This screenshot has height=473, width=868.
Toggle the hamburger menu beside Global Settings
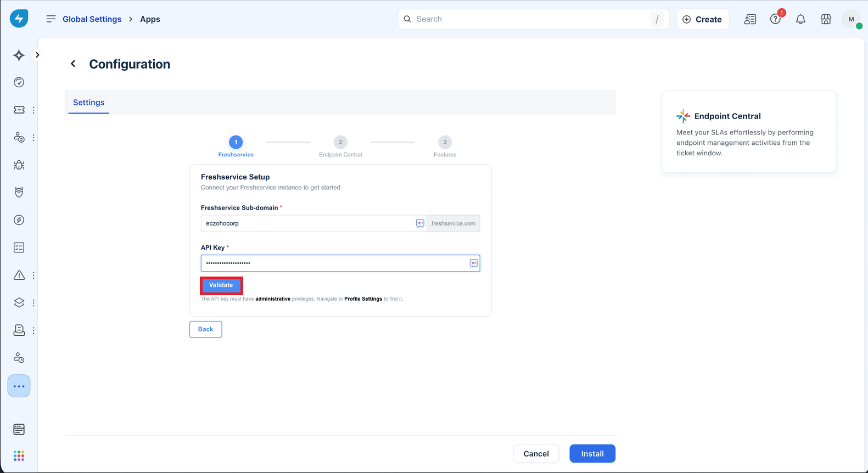[x=51, y=19]
